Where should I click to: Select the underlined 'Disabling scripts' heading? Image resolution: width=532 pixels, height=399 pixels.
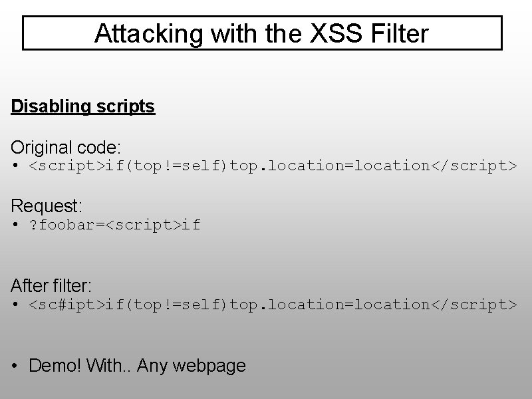[82, 106]
